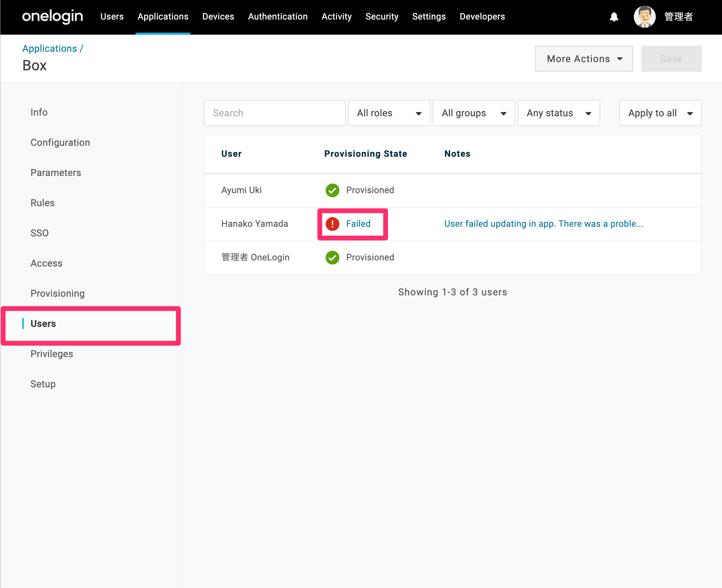Image resolution: width=722 pixels, height=588 pixels.
Task: Click the Provisioned status for Ayumi Uki
Action: [x=370, y=190]
